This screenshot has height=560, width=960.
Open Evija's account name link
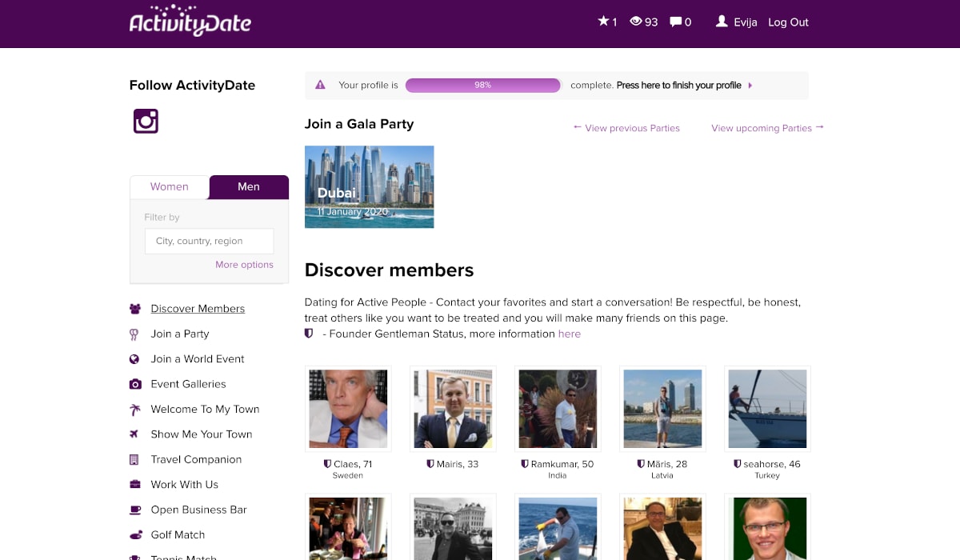[x=746, y=22]
